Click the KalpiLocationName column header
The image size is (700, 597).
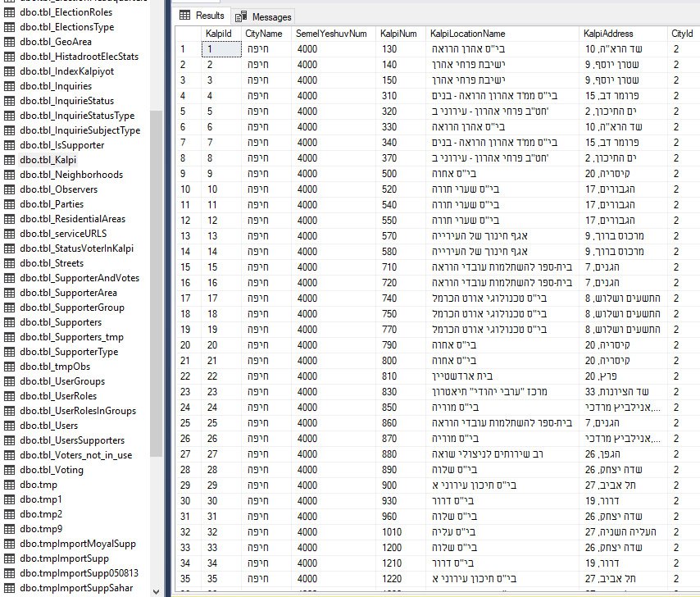coord(467,34)
